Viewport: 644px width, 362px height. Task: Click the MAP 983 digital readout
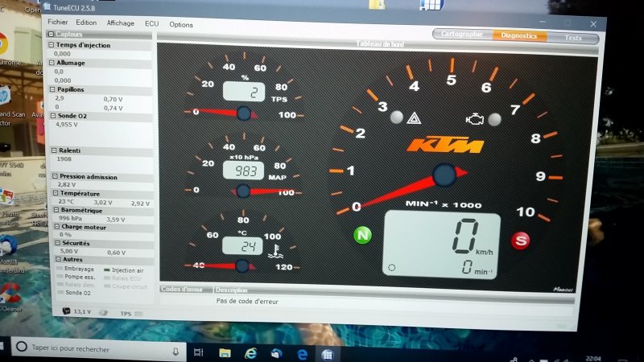[x=243, y=171]
